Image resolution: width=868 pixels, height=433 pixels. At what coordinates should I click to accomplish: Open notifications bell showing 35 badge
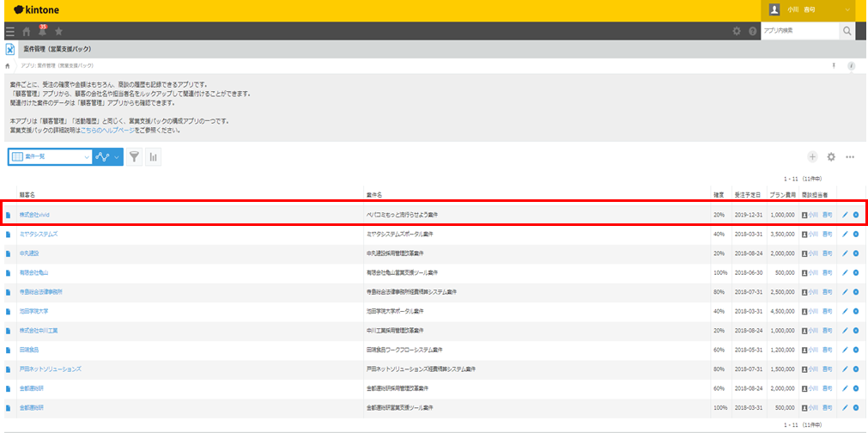point(42,31)
